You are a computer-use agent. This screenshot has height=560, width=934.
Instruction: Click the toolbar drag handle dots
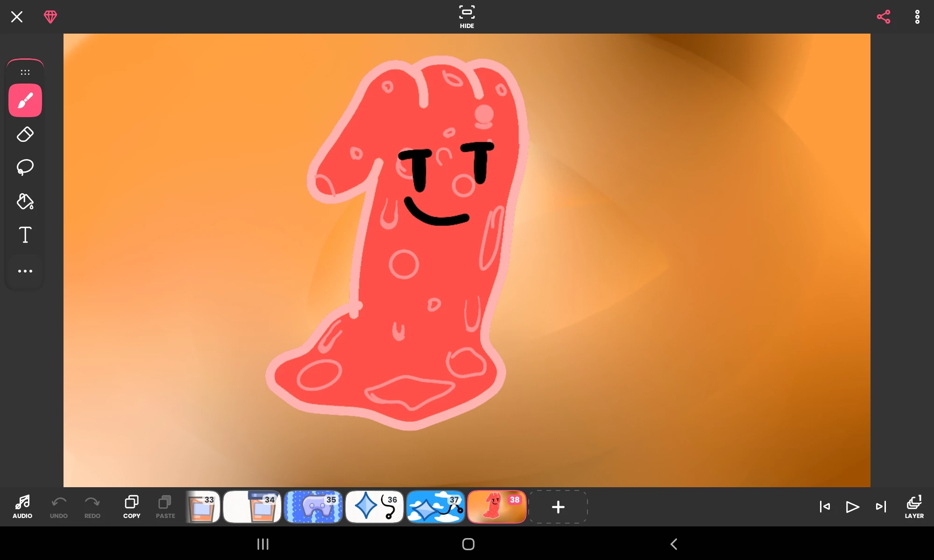(x=25, y=72)
